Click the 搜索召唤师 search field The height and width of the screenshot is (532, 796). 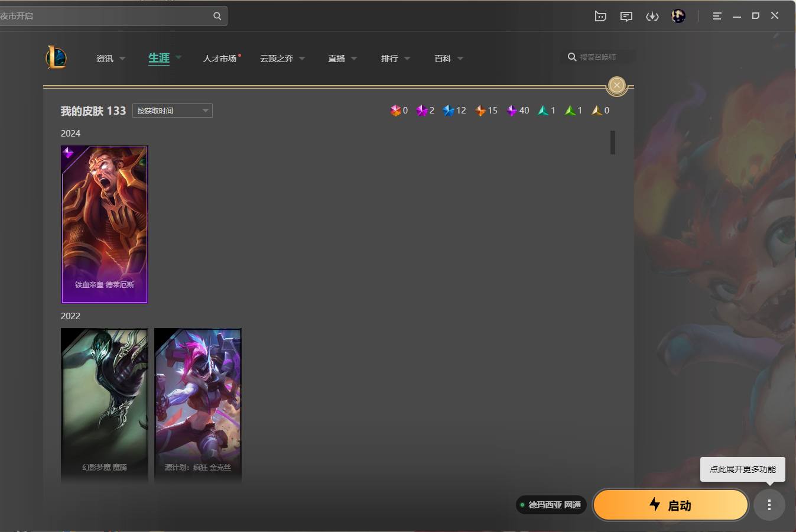pos(598,57)
